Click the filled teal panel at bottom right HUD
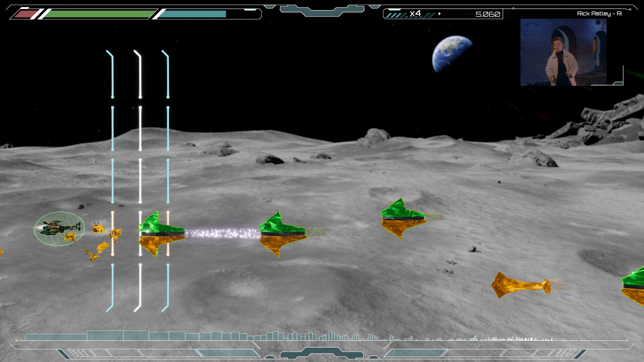The height and width of the screenshot is (362, 644). coord(415,353)
